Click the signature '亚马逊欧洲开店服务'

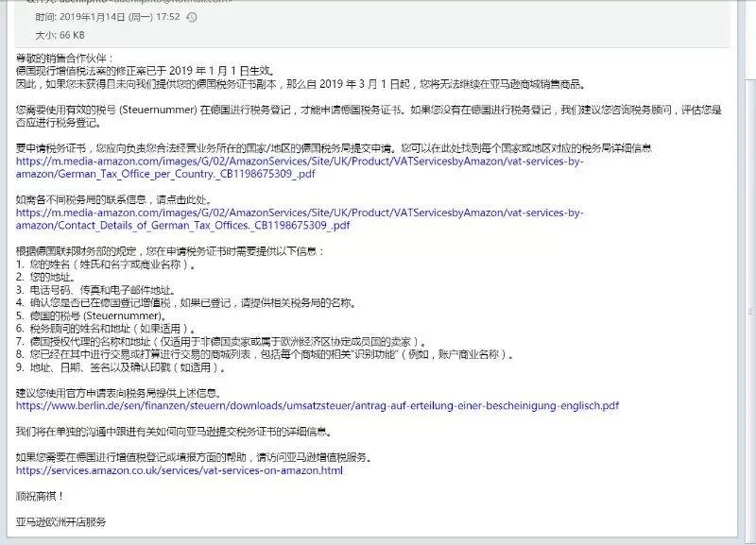(60, 522)
